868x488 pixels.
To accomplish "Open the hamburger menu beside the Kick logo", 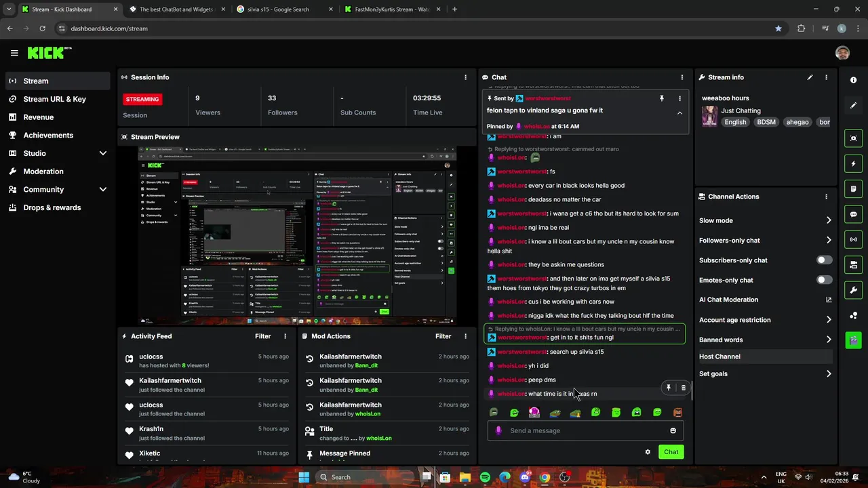I will coord(14,53).
